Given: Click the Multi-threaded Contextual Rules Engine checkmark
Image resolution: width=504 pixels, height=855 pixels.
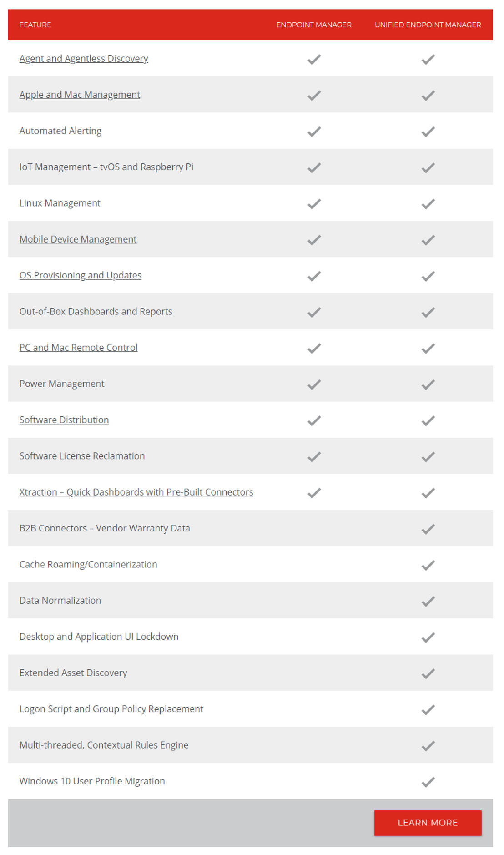Looking at the screenshot, I should (x=428, y=745).
